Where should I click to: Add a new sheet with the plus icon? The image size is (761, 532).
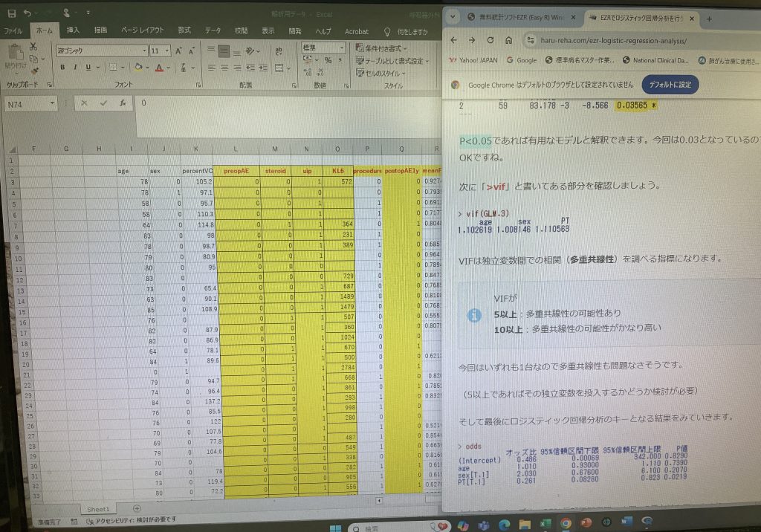136,509
